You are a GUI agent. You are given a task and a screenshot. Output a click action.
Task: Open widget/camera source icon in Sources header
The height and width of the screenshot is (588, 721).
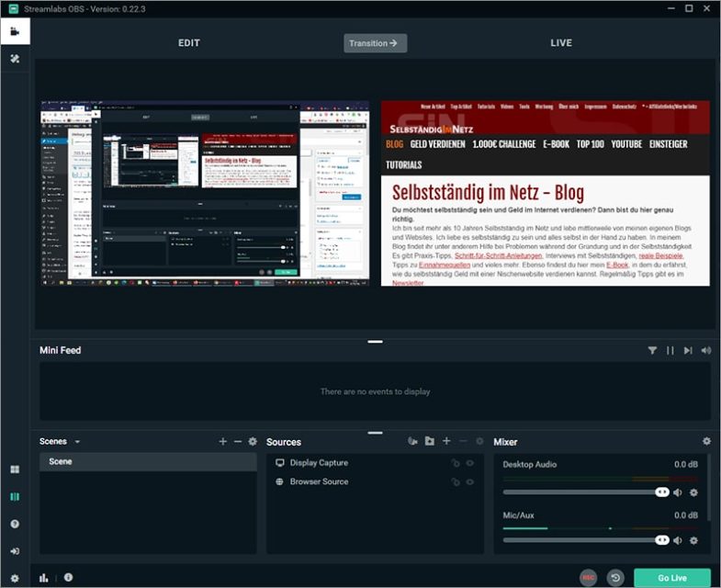tap(412, 441)
